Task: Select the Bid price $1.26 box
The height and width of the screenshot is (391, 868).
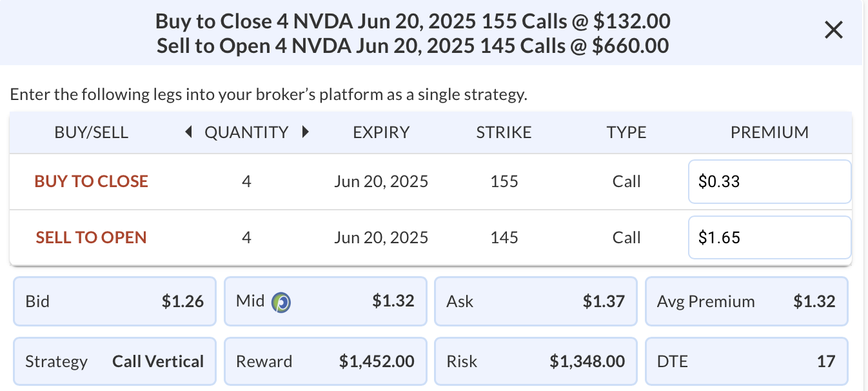Action: click(x=115, y=301)
